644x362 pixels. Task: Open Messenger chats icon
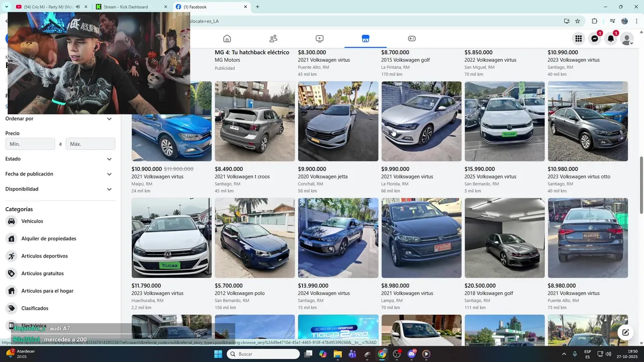(595, 39)
